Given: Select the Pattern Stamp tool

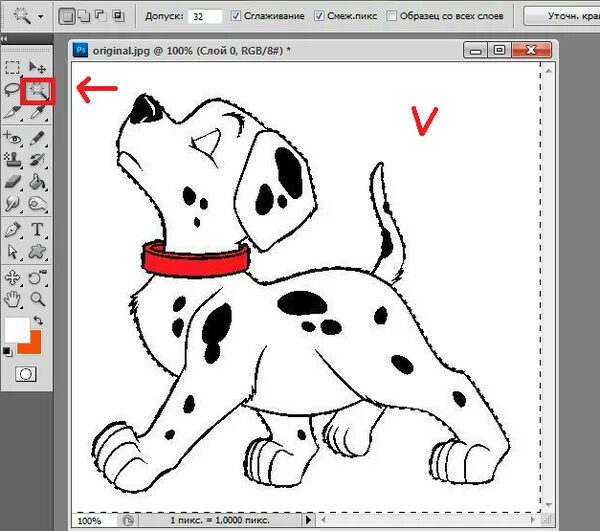Looking at the screenshot, I should [x=13, y=160].
